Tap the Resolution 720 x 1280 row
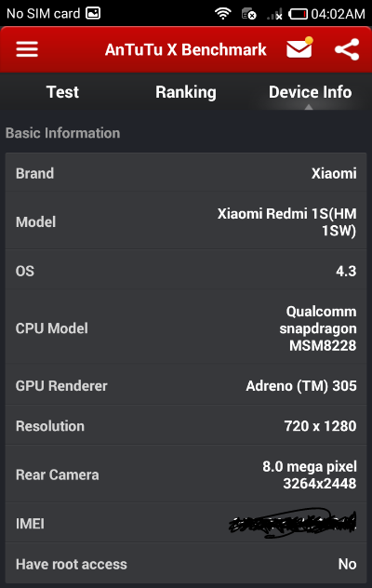Viewport: 372px width, 588px height. tap(186, 426)
